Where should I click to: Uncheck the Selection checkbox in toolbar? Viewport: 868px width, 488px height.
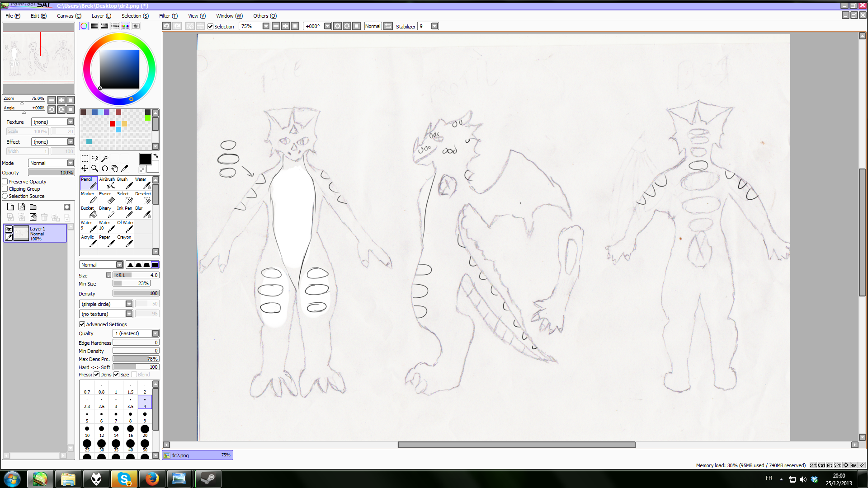tap(211, 26)
